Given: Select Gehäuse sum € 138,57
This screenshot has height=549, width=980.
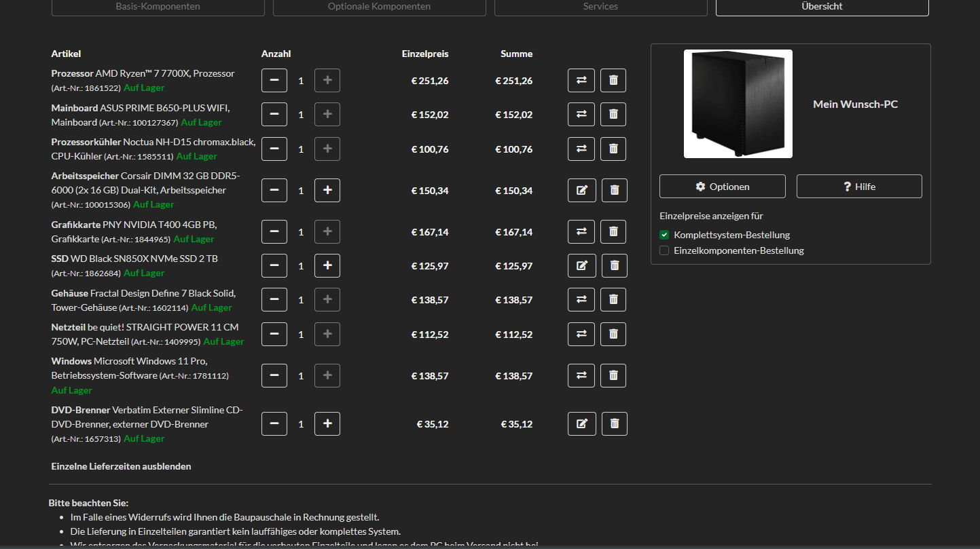Looking at the screenshot, I should click(514, 300).
